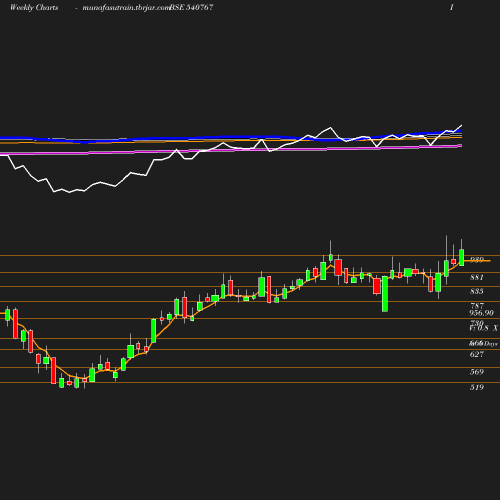The image size is (500, 500).
Task: Click the '519' price level label
Action: point(477,387)
